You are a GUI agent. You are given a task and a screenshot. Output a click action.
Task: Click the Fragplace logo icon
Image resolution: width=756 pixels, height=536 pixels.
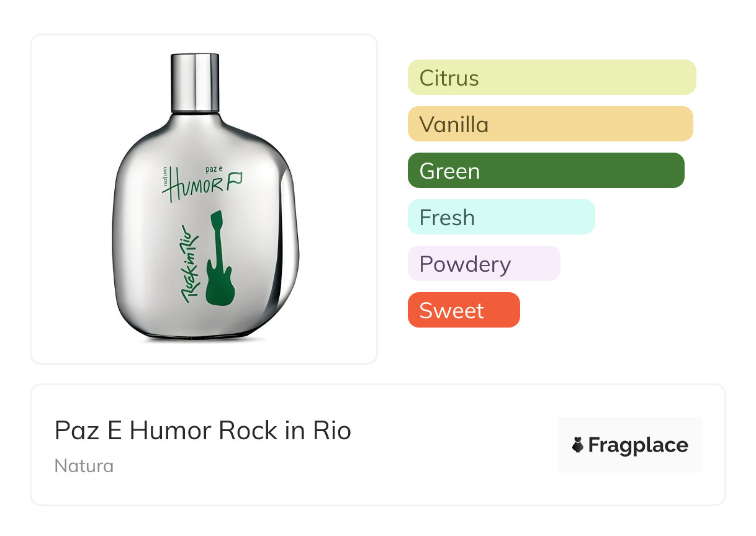578,445
